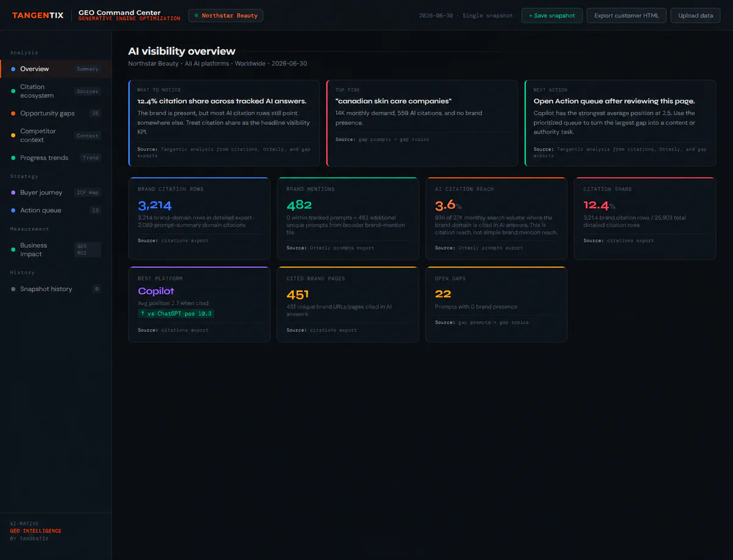The image size is (733, 560).
Task: Click the purple dot beside Buyer journey
Action: click(x=13, y=192)
